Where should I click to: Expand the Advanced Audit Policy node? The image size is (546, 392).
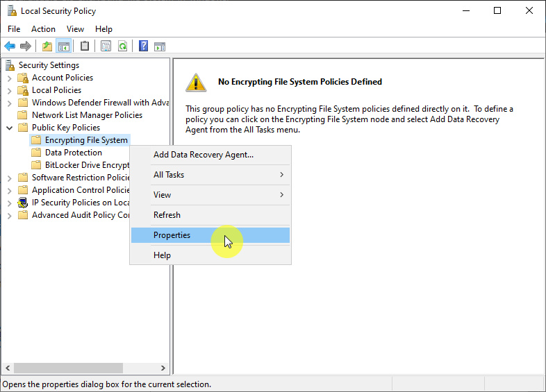(x=9, y=215)
